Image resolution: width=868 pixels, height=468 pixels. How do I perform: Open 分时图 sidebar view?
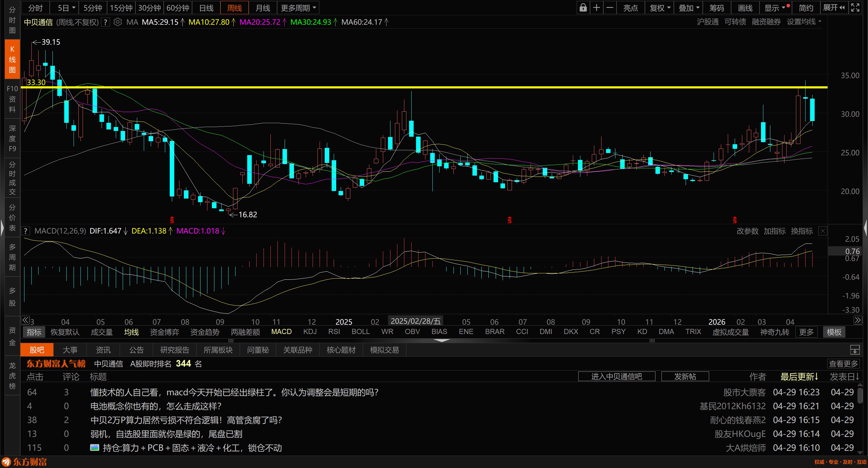12,20
